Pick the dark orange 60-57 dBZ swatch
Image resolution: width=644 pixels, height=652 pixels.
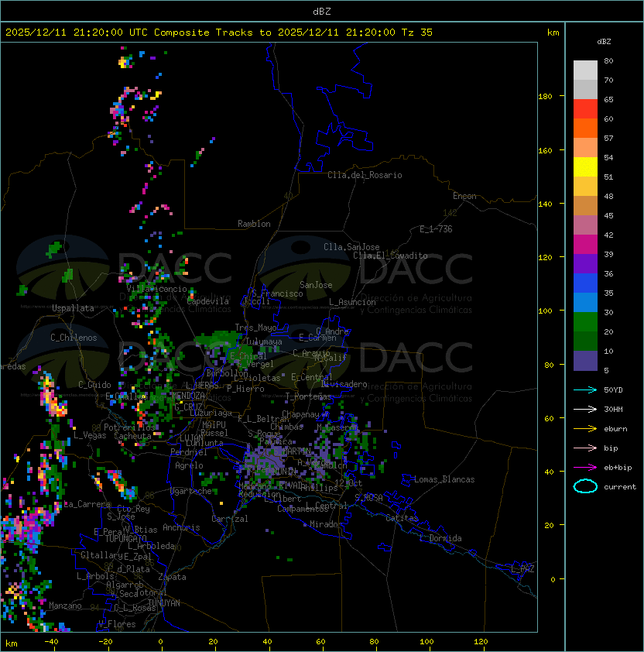(585, 128)
